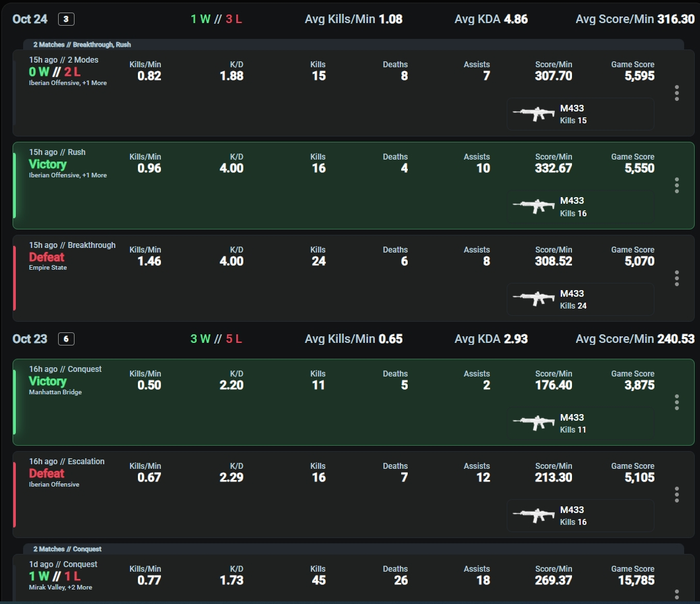Open the 1 W // 1 L Conquest session

(354, 578)
